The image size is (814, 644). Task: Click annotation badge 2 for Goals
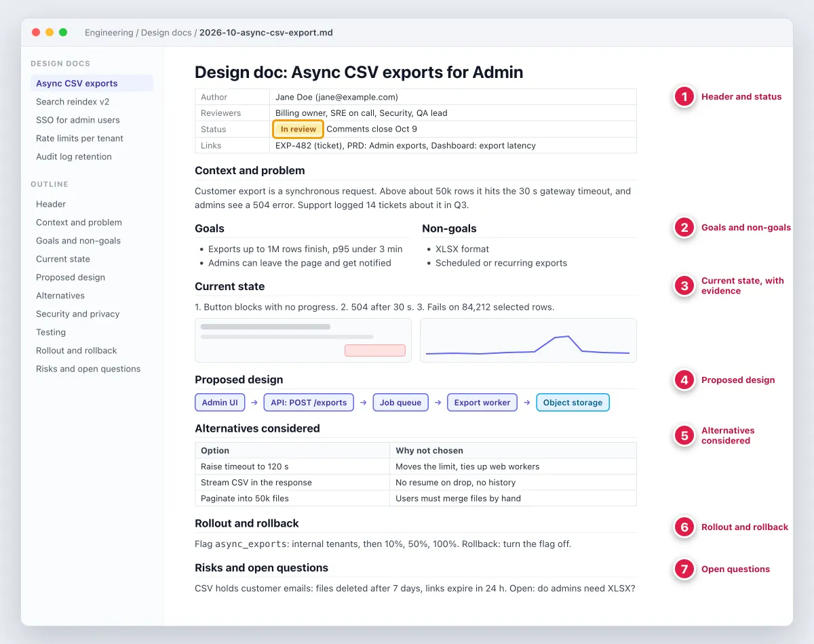(x=684, y=228)
